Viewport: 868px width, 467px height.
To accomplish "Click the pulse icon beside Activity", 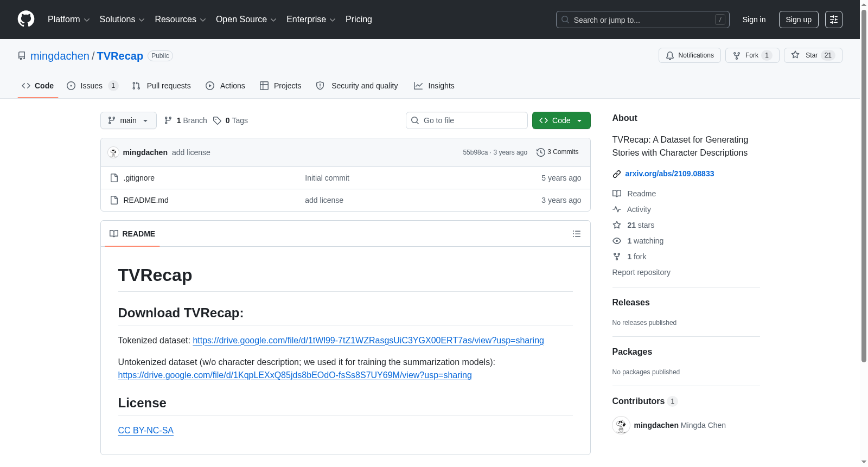I will point(617,209).
